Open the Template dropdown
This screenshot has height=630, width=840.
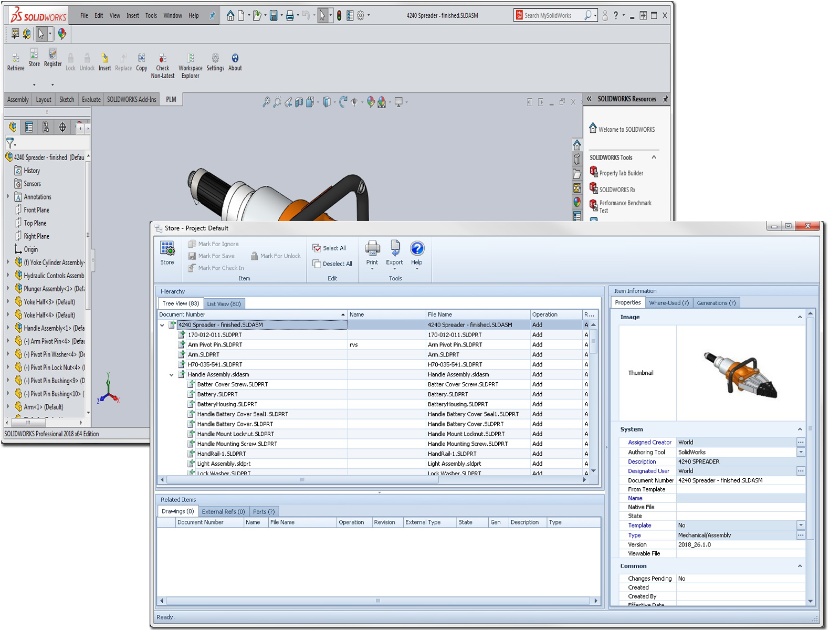pyautogui.click(x=801, y=525)
